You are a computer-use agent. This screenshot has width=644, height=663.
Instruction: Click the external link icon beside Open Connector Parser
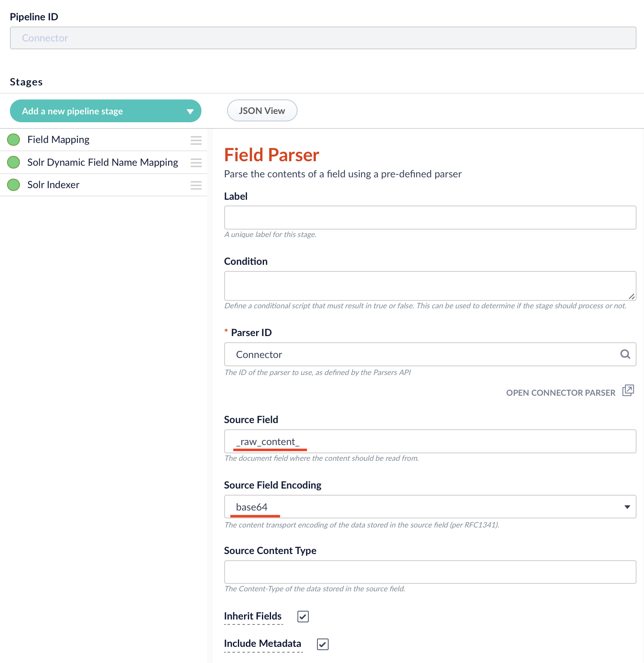pyautogui.click(x=628, y=391)
